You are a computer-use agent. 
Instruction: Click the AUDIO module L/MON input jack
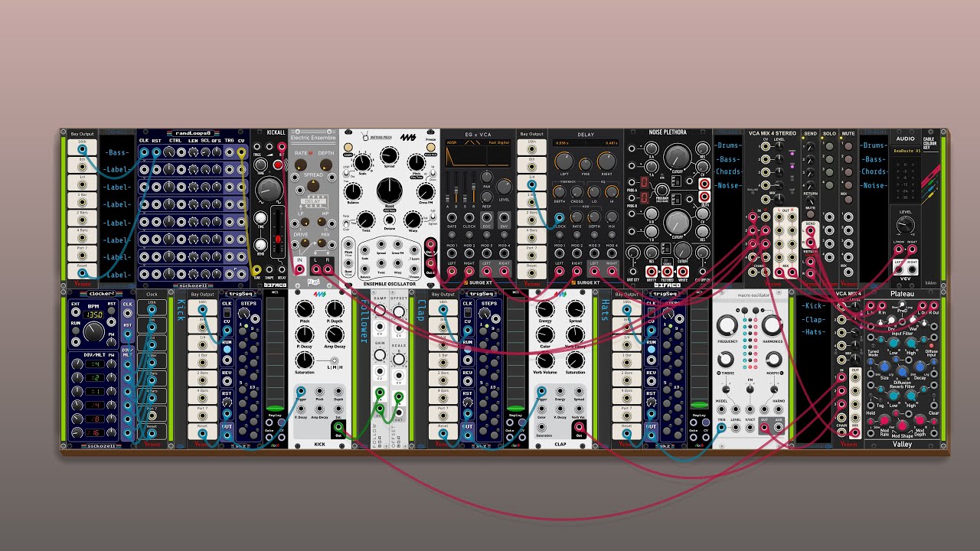point(899,249)
